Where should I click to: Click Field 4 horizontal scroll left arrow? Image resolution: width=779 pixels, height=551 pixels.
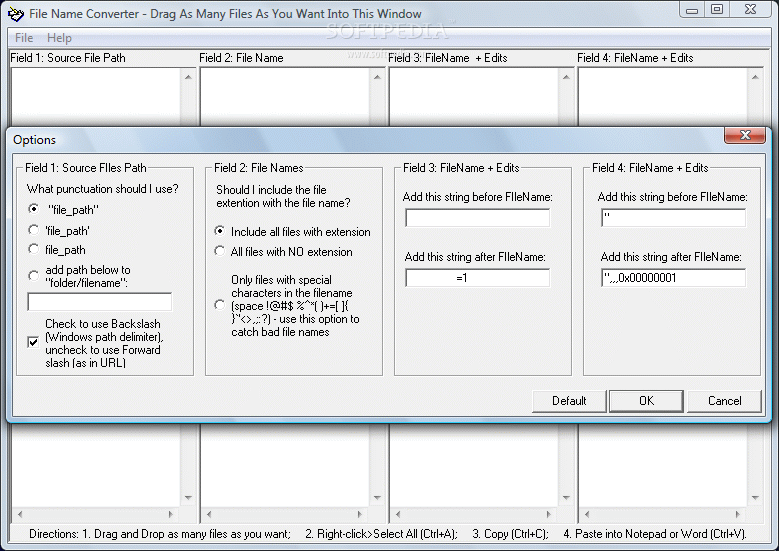(587, 514)
